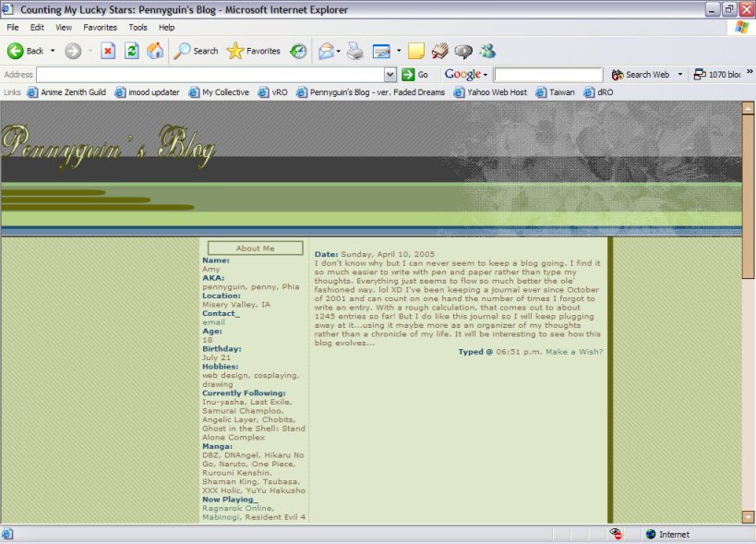Click the Make a Wish? comment link
Screen dimensions: 756x544
[573, 352]
